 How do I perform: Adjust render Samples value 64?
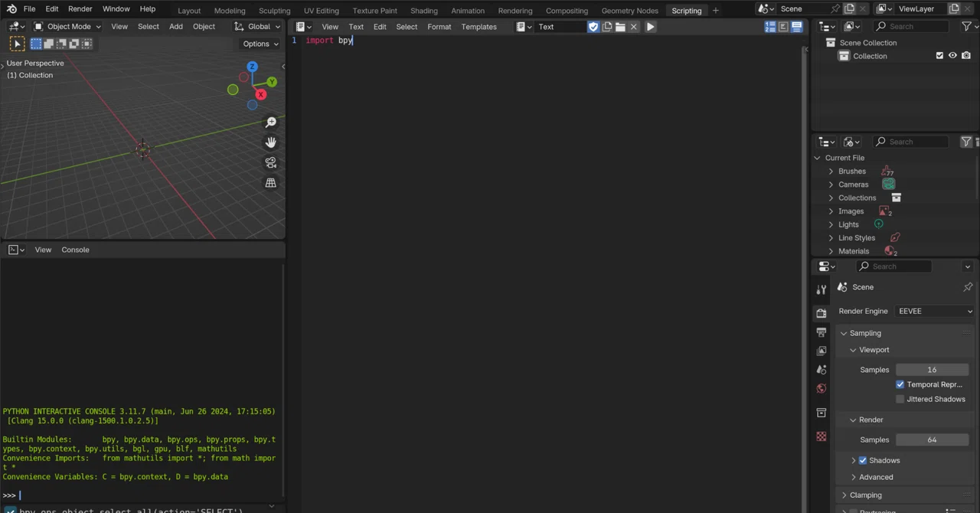pos(932,439)
